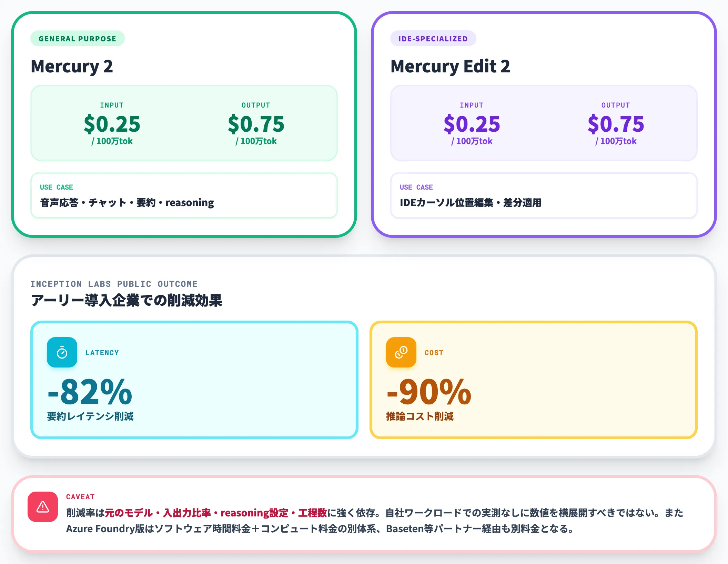Click the -82% latency figure
The width and height of the screenshot is (728, 564).
click(90, 392)
